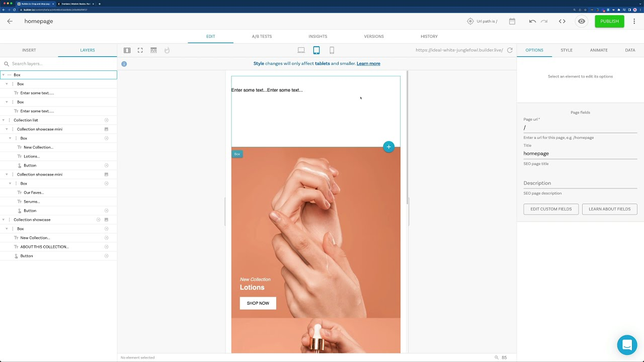Open the targeting icon beside Url path
Viewport: 644px width, 362px height.
(x=470, y=21)
